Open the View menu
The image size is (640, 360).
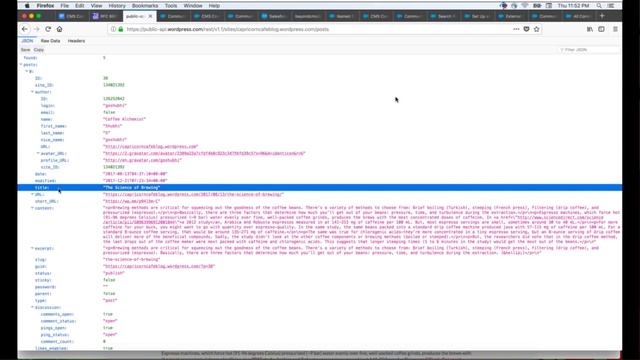(x=96, y=6)
